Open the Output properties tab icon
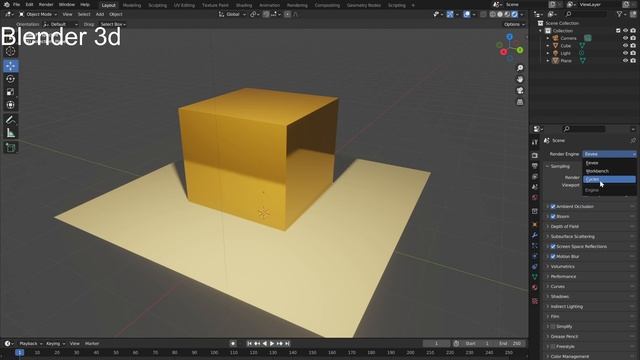This screenshot has width=640, height=360. click(x=535, y=166)
